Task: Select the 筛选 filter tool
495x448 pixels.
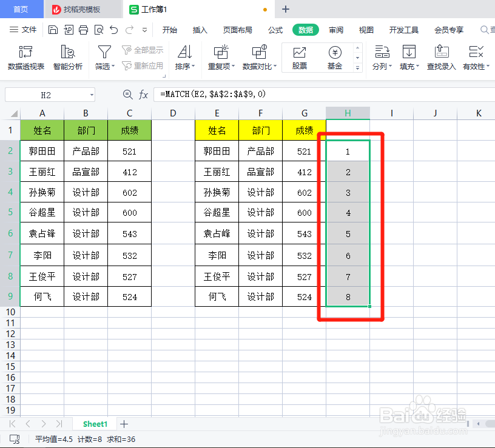Action: 104,58
